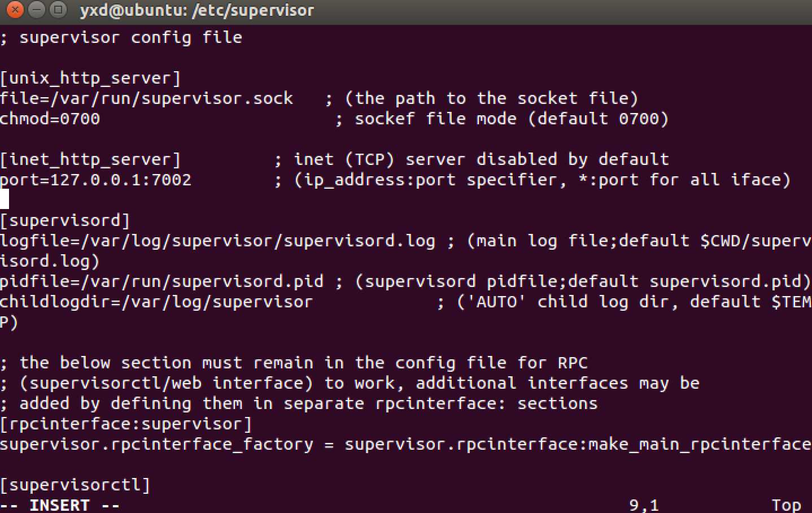Click '(supervisord pidfile;default supervisord.pid)' comment

583,281
